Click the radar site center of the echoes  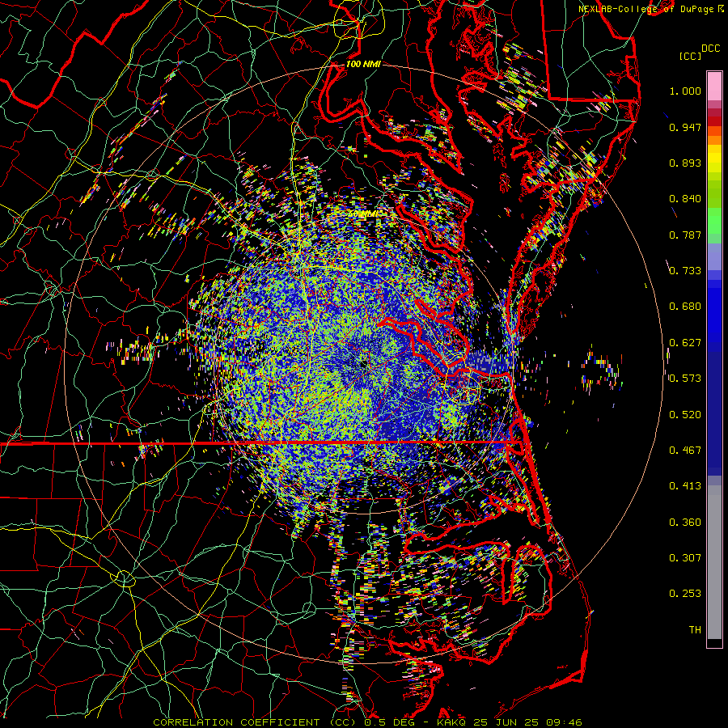point(363,366)
